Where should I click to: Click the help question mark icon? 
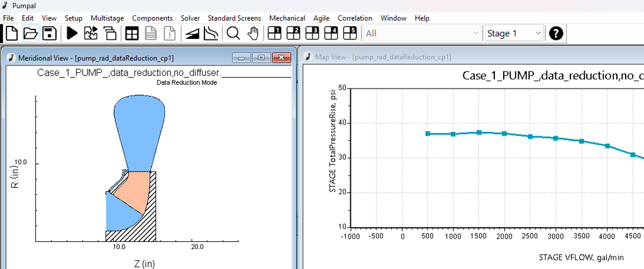tap(556, 33)
